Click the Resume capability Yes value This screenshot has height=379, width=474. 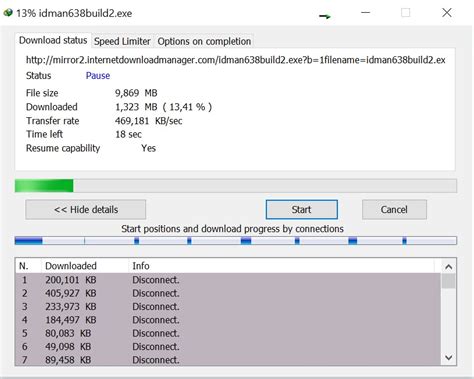click(x=148, y=148)
